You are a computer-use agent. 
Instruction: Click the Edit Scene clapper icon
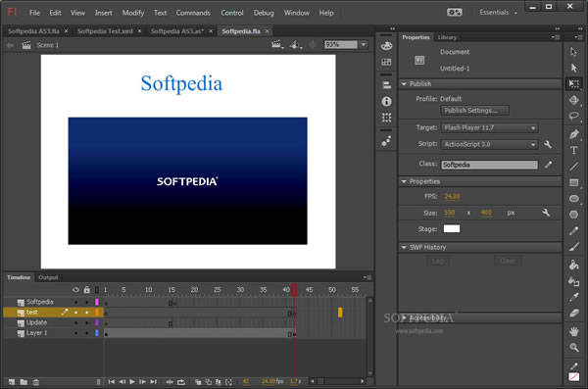click(276, 45)
